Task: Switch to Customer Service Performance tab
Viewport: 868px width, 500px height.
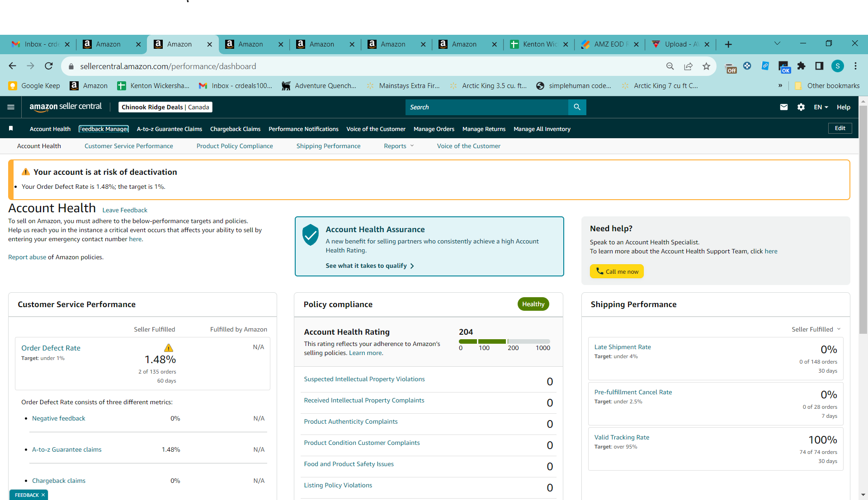Action: click(x=129, y=146)
